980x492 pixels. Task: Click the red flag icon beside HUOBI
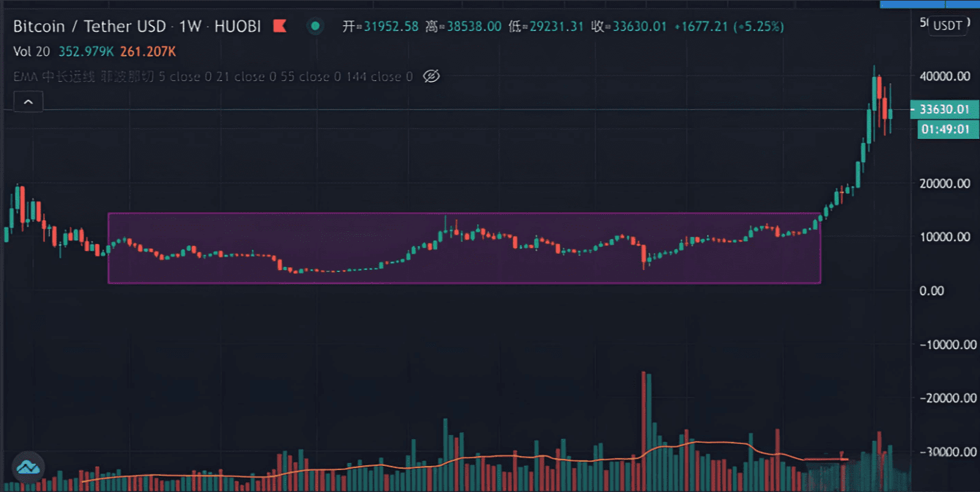coord(279,27)
